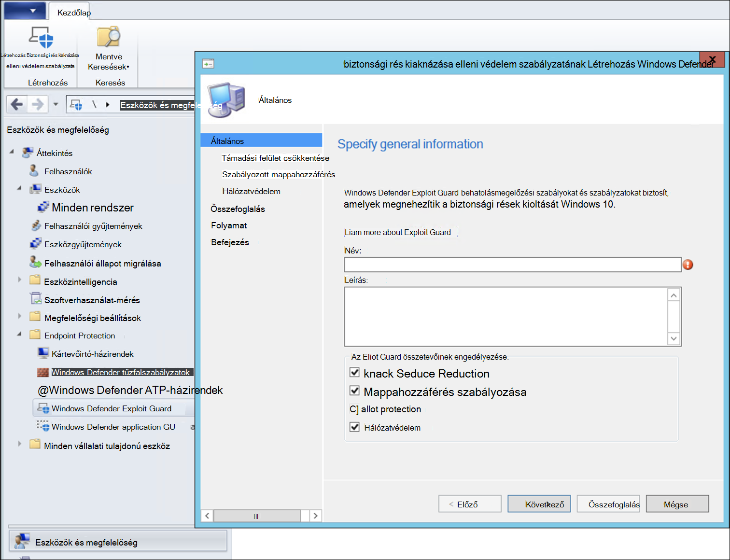Click the Endpoint Protection folder icon
Screen dimensions: 730x560
(35, 335)
